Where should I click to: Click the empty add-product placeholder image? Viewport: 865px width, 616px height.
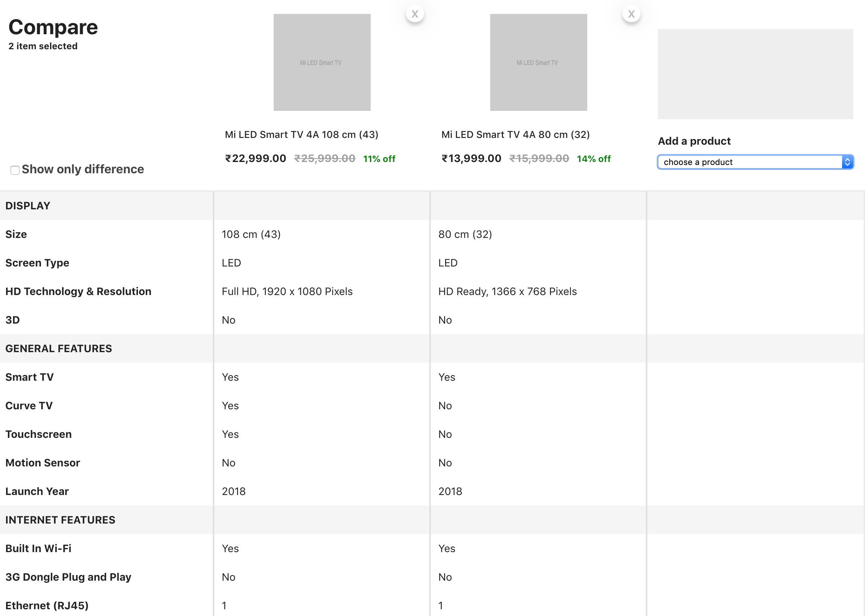pyautogui.click(x=755, y=74)
